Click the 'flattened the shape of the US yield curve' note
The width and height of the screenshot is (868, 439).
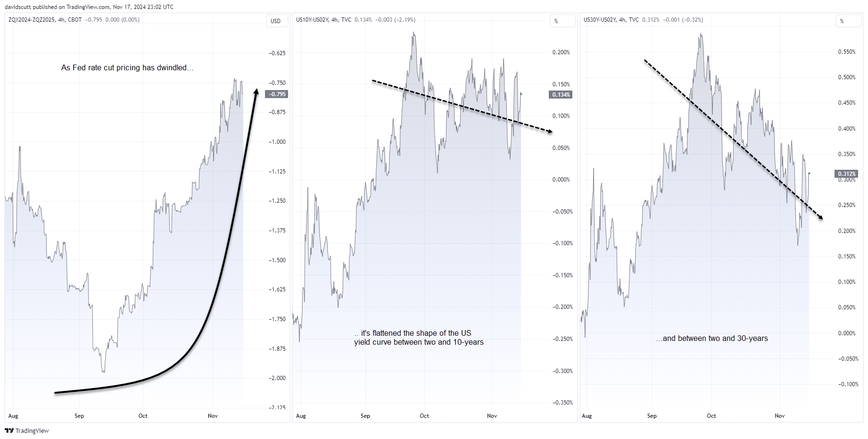pos(419,338)
